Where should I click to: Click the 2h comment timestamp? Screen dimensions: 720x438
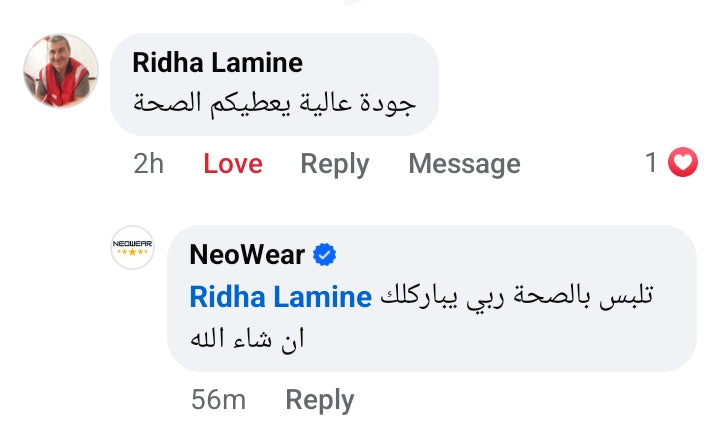click(148, 164)
